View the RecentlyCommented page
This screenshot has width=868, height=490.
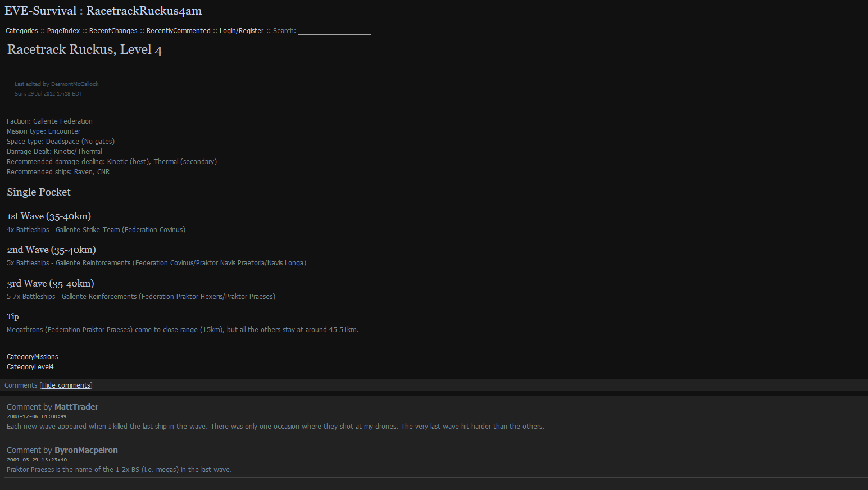[178, 31]
